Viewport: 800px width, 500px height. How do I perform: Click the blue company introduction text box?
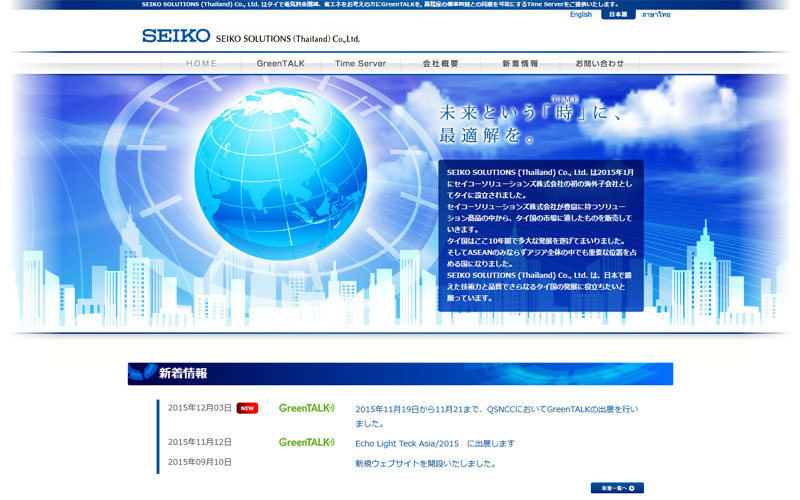point(541,236)
